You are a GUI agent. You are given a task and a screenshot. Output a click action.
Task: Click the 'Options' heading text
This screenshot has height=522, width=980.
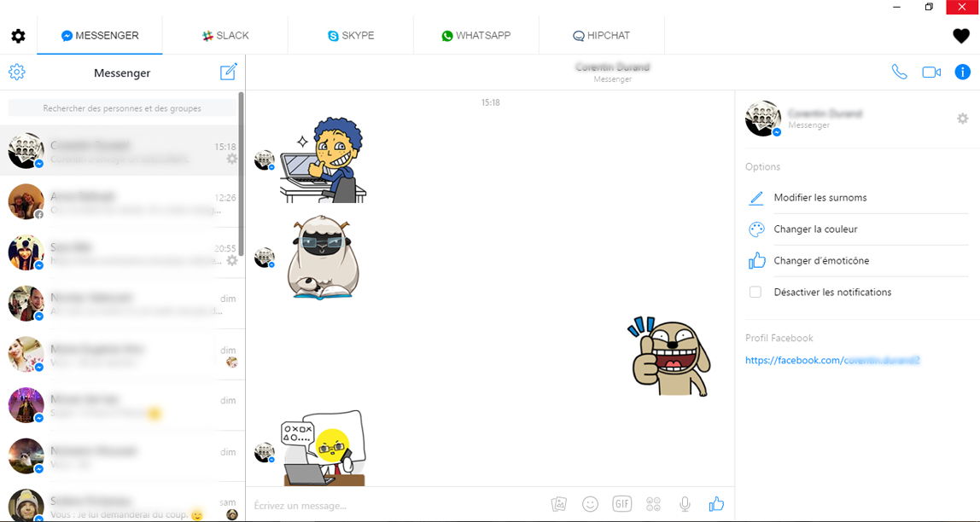762,166
